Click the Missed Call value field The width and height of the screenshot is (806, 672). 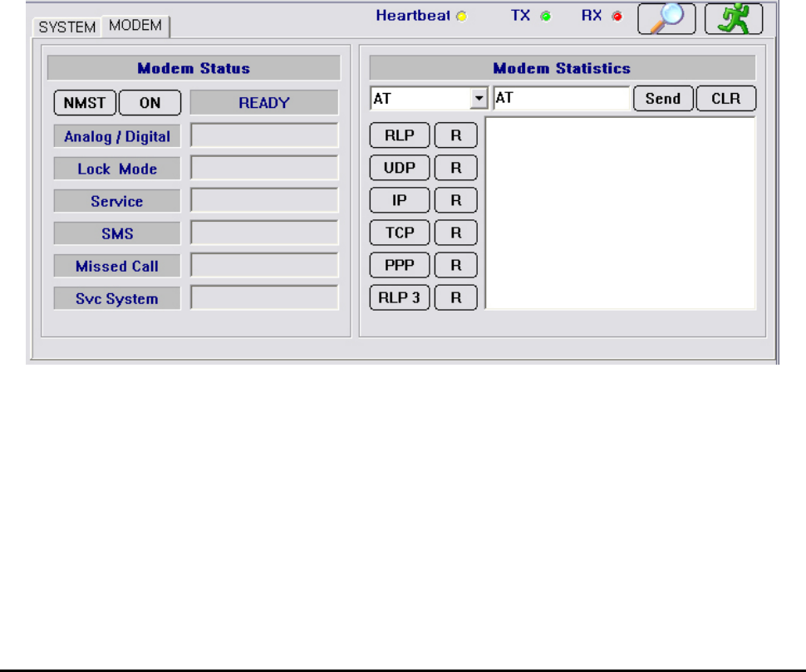tap(264, 266)
